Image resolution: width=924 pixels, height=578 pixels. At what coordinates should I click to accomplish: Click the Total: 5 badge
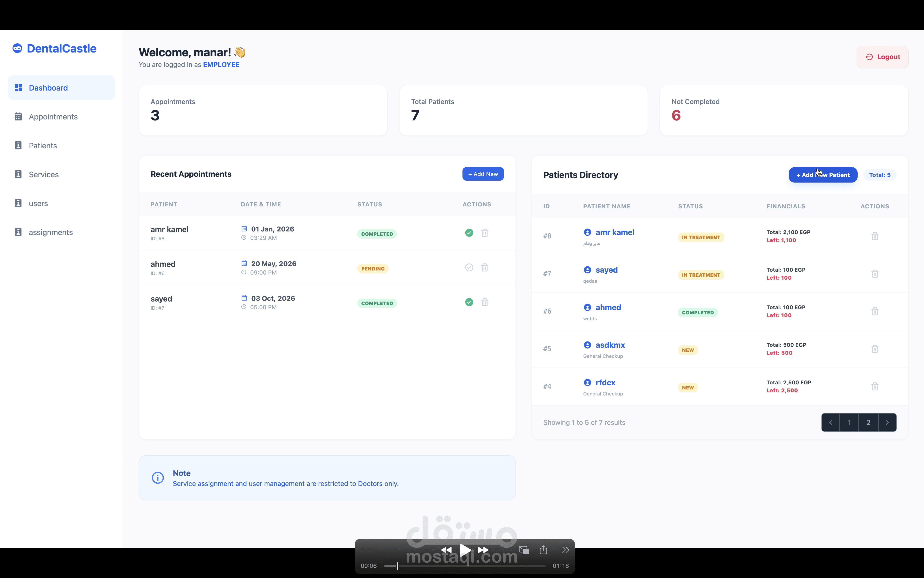click(880, 175)
